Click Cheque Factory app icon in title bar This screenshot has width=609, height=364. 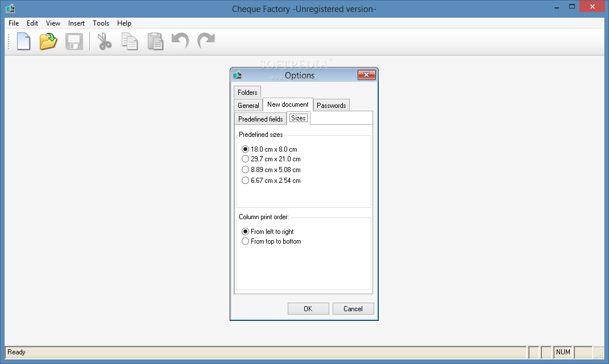(x=10, y=8)
